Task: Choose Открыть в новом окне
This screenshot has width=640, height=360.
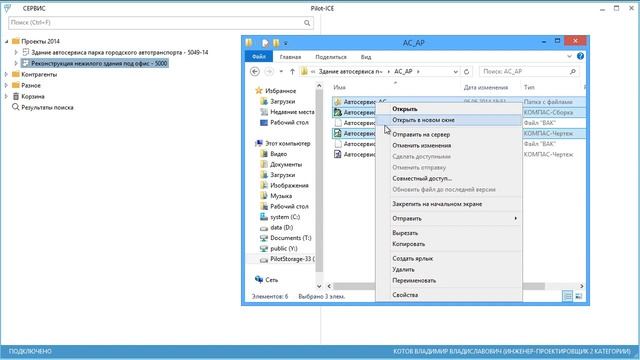Action: (x=449, y=120)
